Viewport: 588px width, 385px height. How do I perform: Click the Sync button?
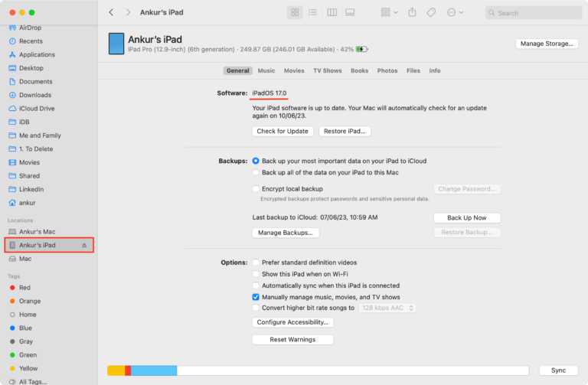(x=558, y=370)
